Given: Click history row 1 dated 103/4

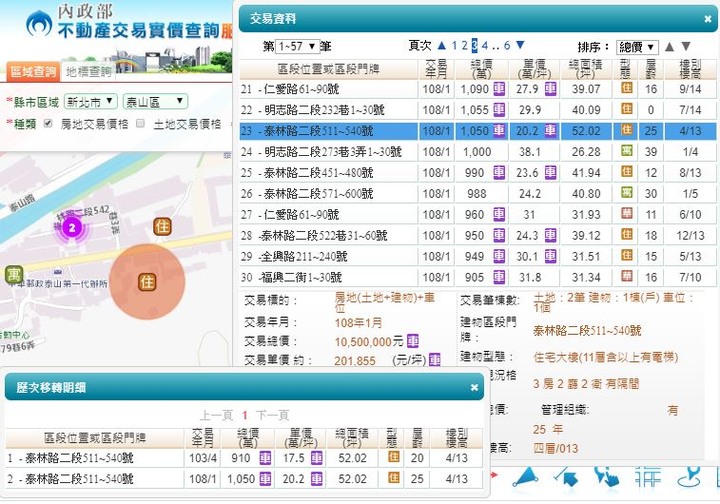Looking at the screenshot, I should coord(244,458).
